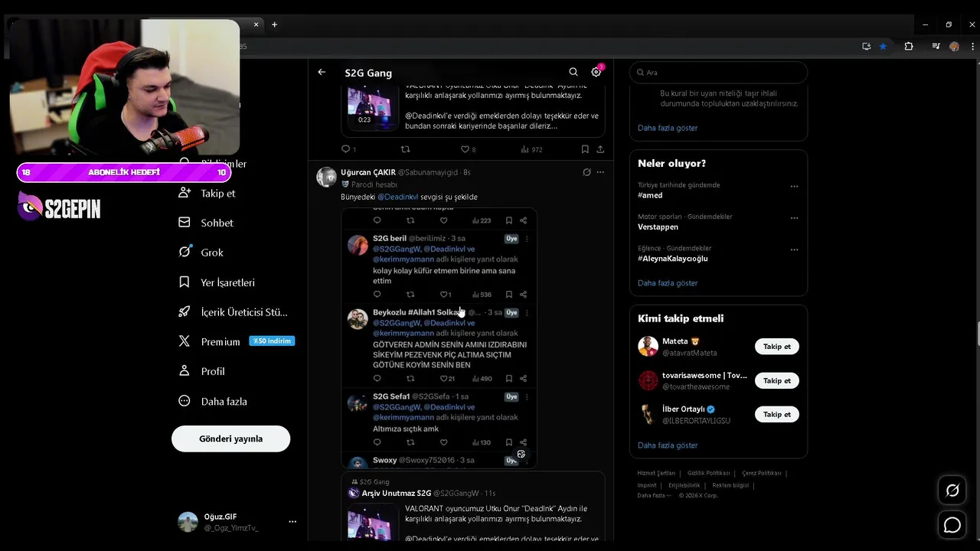Open more options for the Verstappen trend
This screenshot has height=551, width=980.
794,218
